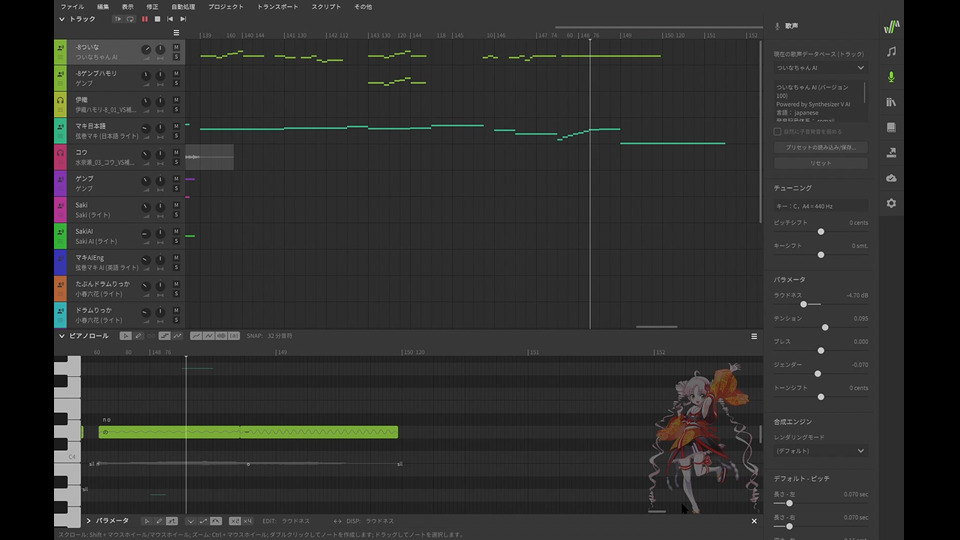Select the parameter panel pencil tool
The image size is (960, 540).
click(x=159, y=521)
